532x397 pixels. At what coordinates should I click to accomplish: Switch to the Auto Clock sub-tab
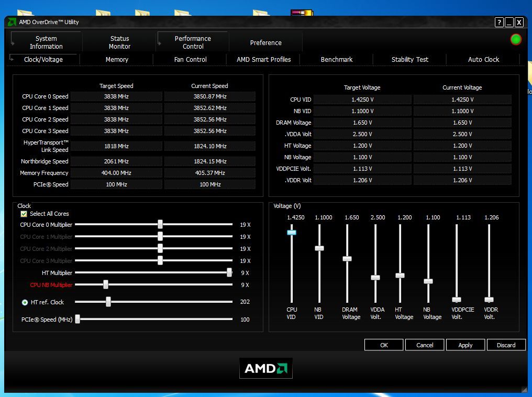click(x=483, y=59)
